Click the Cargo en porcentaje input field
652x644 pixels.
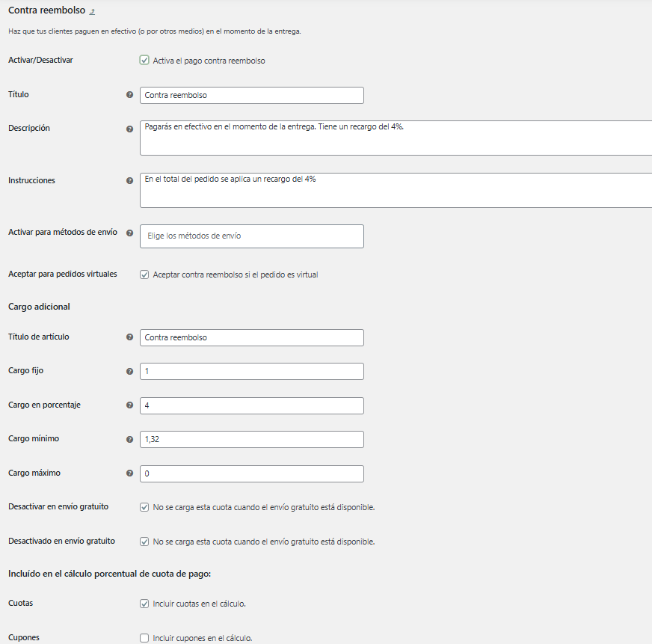pyautogui.click(x=252, y=405)
